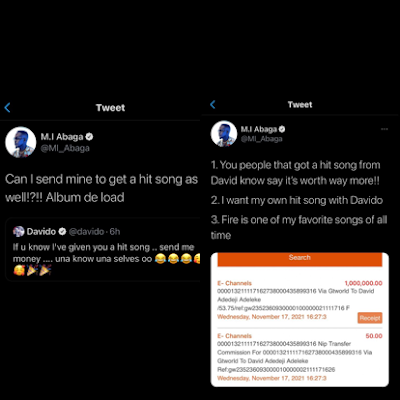Open @davido handle in quoted tweet
Image resolution: width=400 pixels, height=400 pixels.
[86, 231]
